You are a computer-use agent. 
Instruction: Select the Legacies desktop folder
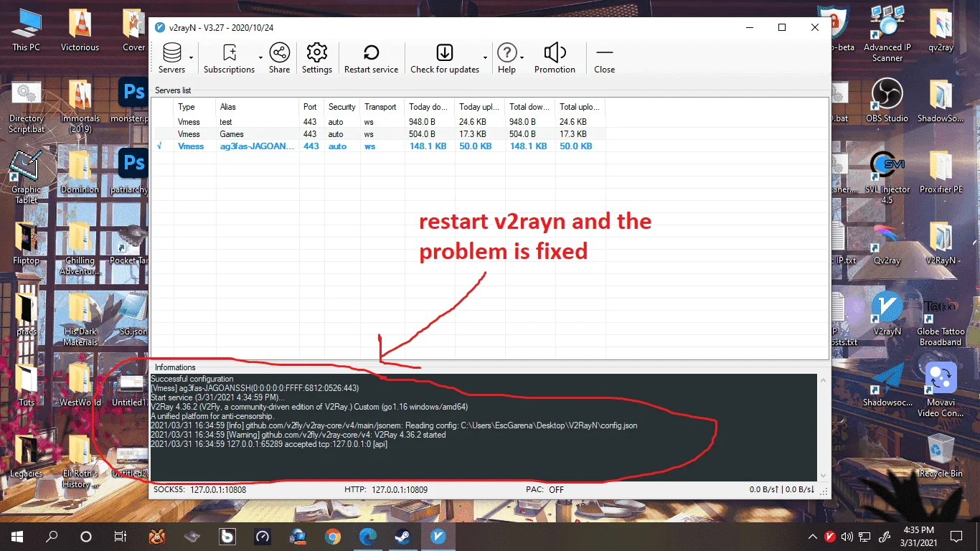(27, 456)
